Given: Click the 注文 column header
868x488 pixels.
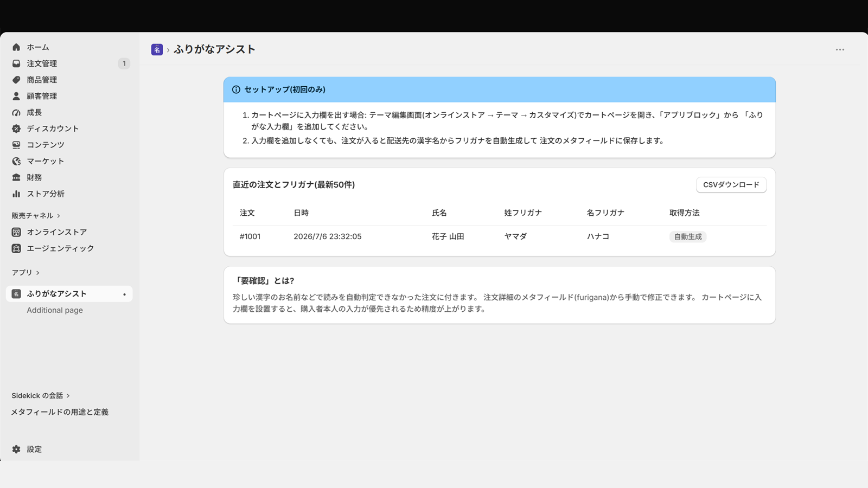Looking at the screenshot, I should (247, 213).
